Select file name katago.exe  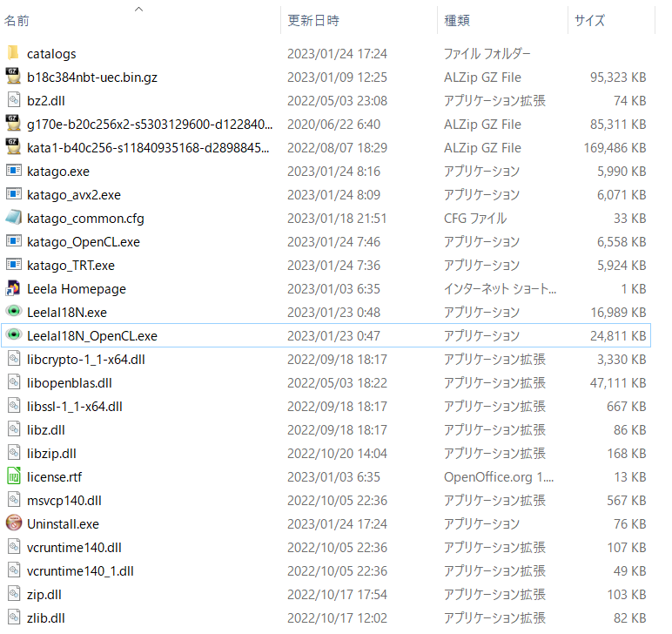point(58,172)
